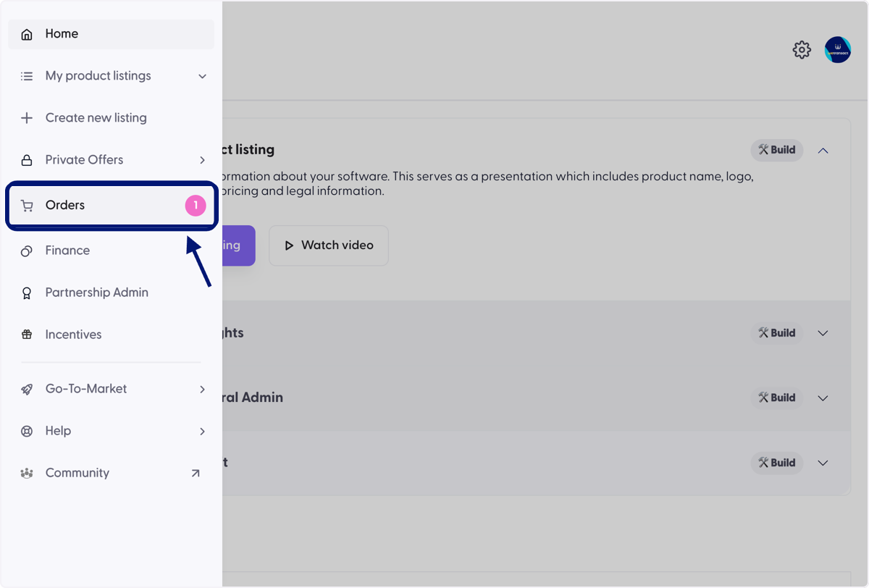Screen dimensions: 869x588
Task: Expand the section ending in 'ral Admin'
Action: [823, 398]
